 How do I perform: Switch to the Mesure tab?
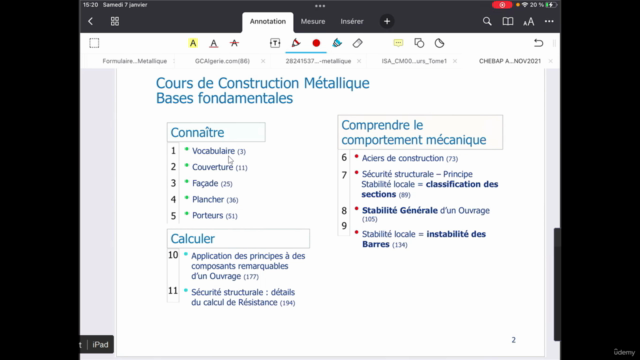313,22
